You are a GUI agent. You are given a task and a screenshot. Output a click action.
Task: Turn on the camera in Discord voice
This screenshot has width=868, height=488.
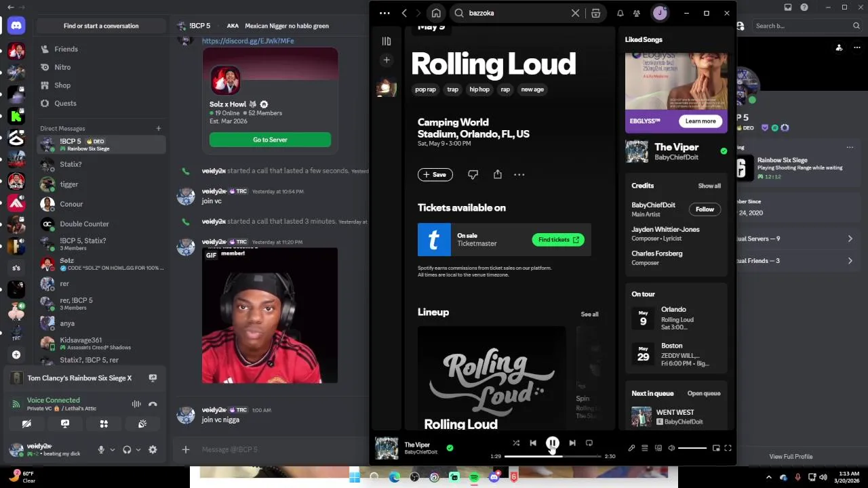(26, 424)
